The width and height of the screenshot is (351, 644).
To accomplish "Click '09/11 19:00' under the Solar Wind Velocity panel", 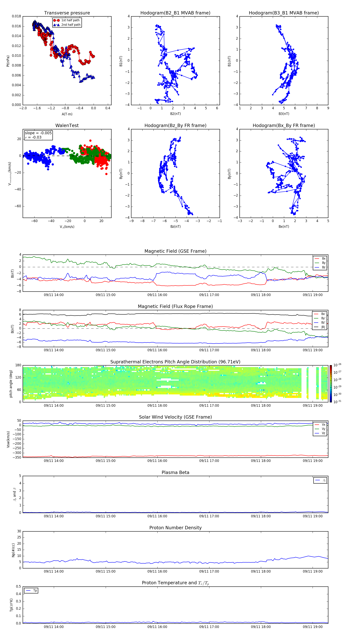I will point(313,461).
